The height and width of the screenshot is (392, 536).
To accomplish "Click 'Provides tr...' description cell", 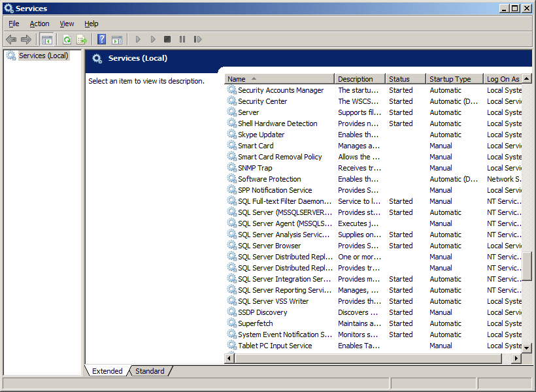I will [359, 268].
